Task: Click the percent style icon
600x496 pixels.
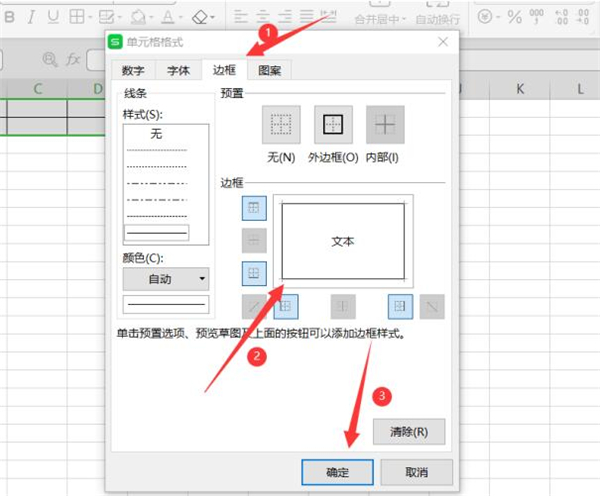Action: (514, 17)
